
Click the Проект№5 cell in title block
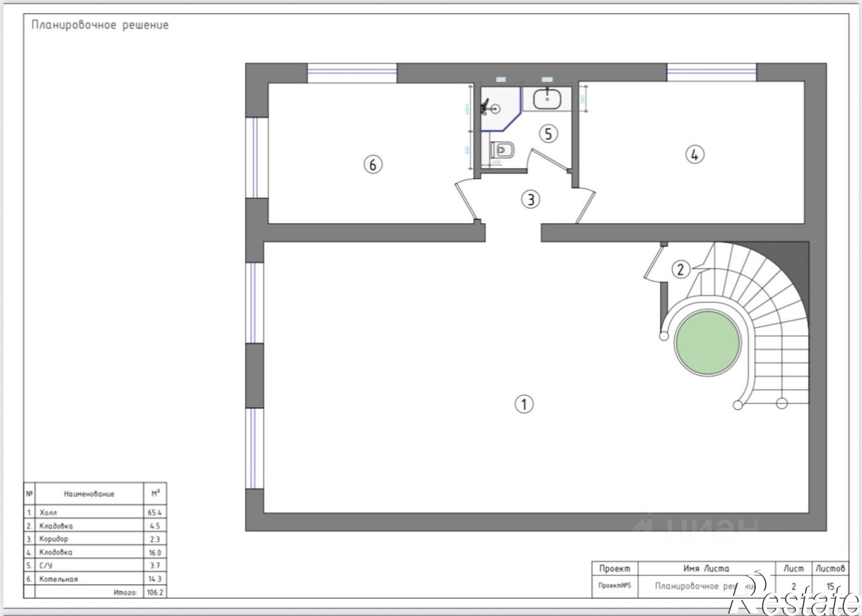coord(615,586)
